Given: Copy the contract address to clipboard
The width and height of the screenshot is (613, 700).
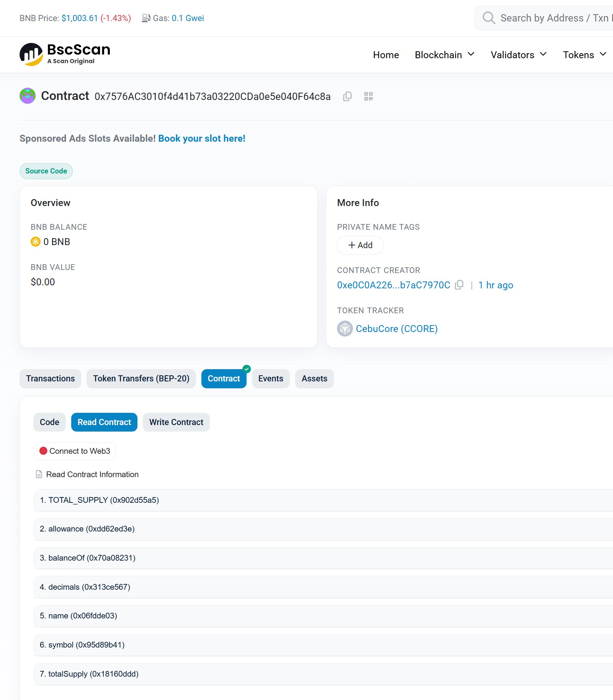Looking at the screenshot, I should (x=347, y=96).
